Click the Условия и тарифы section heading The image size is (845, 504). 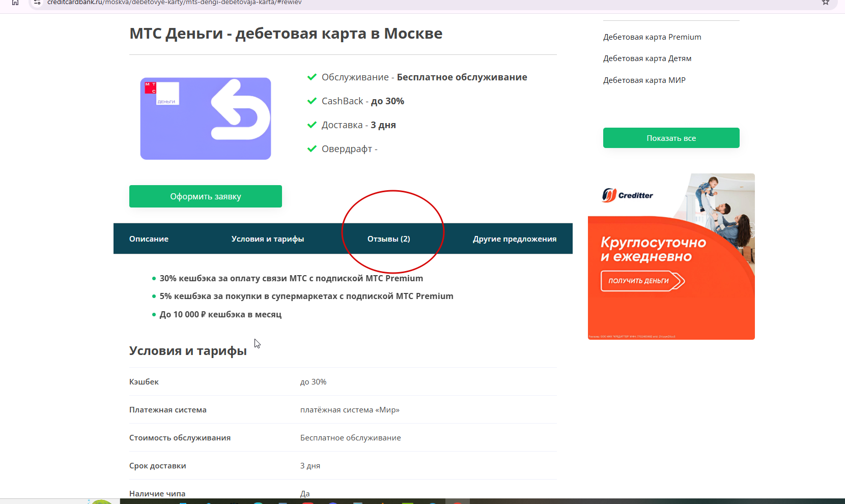188,351
